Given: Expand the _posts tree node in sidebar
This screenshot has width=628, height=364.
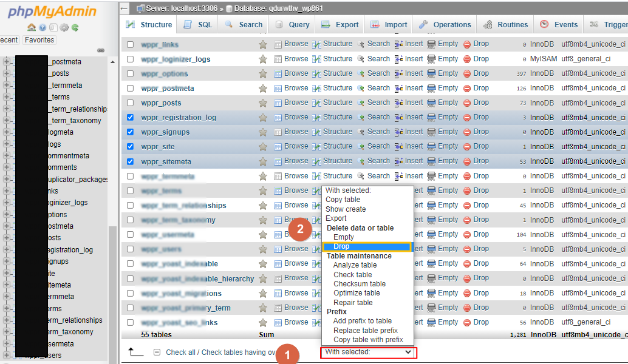Looking at the screenshot, I should tap(7, 73).
